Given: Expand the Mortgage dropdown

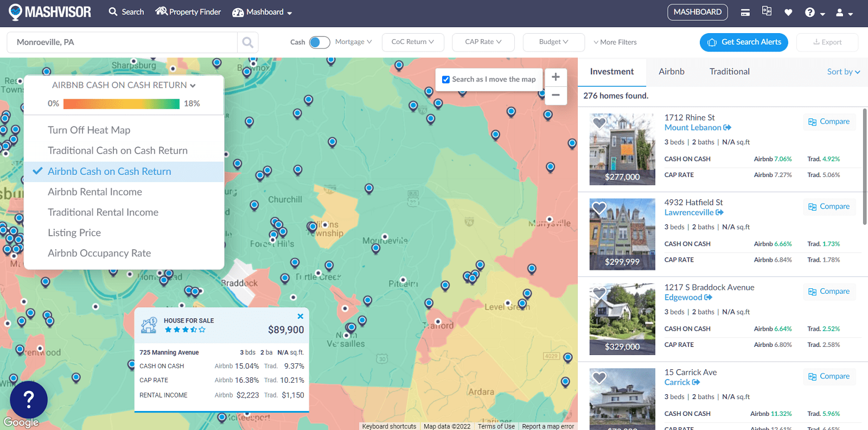Looking at the screenshot, I should click(353, 42).
